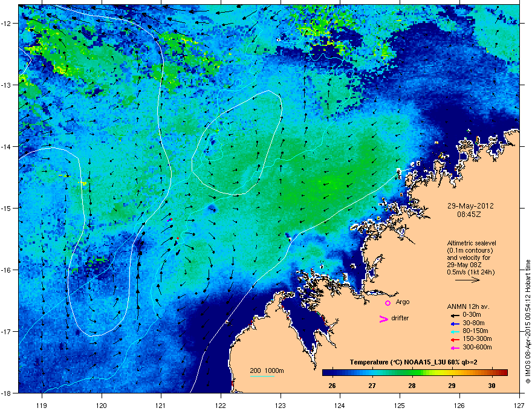Click the dark blue end of temperature color bar

(326, 372)
